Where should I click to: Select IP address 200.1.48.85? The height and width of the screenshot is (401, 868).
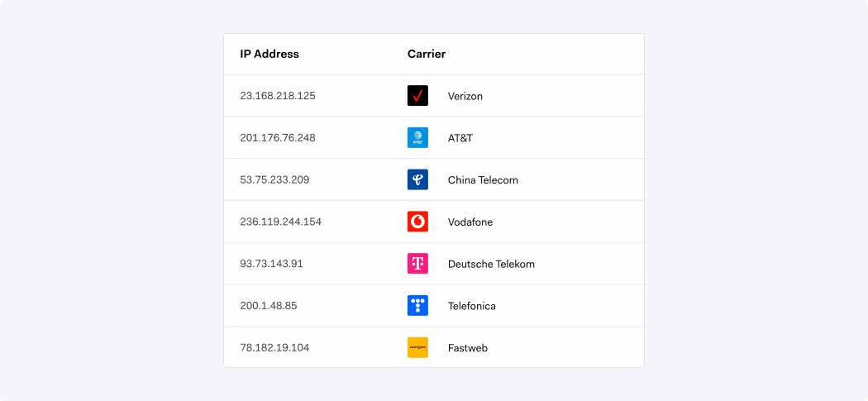tap(269, 306)
